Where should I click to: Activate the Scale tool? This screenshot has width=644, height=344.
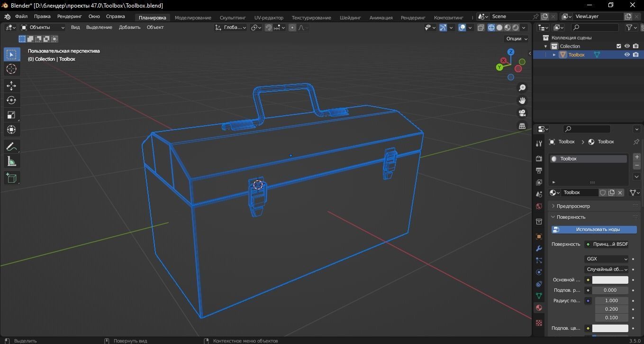tap(11, 114)
